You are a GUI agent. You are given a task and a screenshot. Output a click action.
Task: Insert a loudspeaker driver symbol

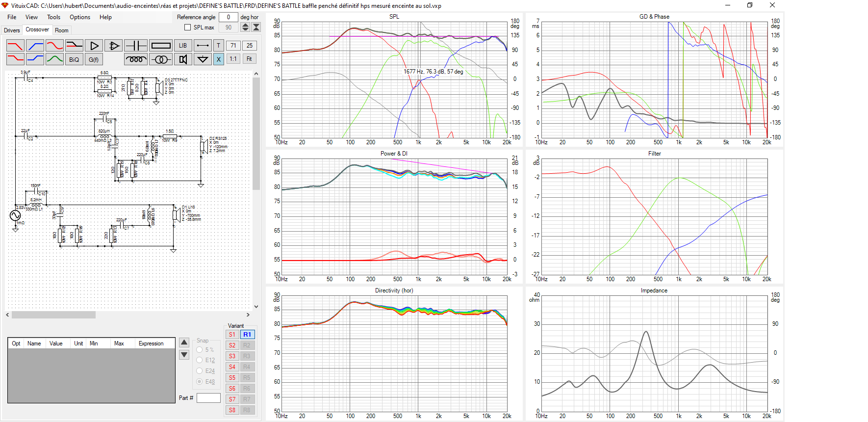(183, 59)
